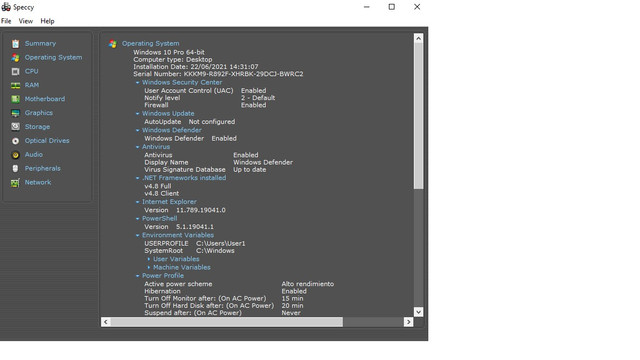Click the horizontal scrollbar left arrow
Screen dimensions: 640x360
coord(106,322)
